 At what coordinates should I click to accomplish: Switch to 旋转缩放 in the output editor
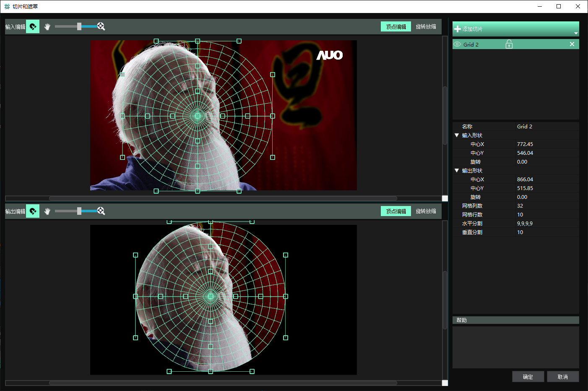pyautogui.click(x=426, y=211)
